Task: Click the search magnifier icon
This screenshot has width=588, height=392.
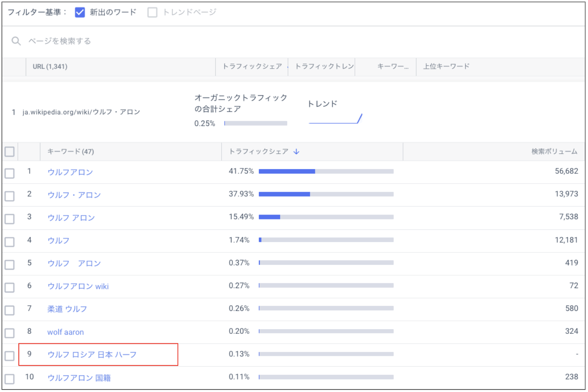Action: point(16,41)
